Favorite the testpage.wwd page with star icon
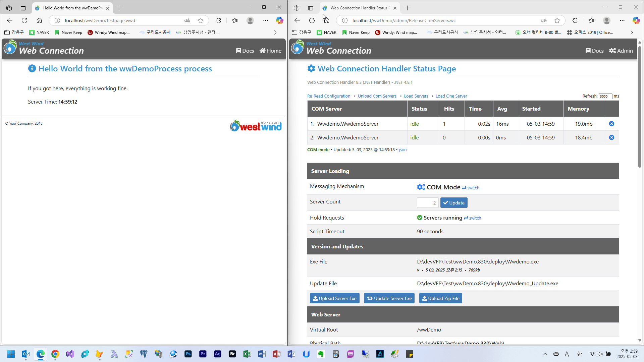Screen dimensions: 644x362 (201, 20)
